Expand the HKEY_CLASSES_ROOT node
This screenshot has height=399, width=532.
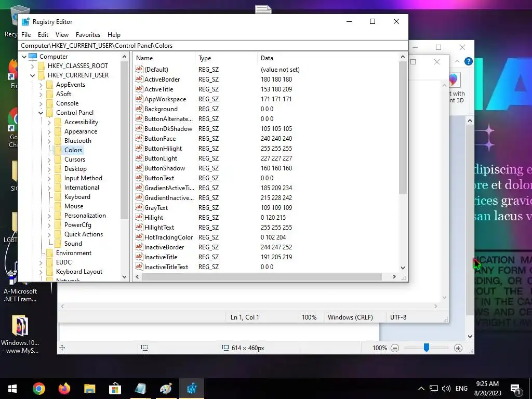click(x=33, y=66)
